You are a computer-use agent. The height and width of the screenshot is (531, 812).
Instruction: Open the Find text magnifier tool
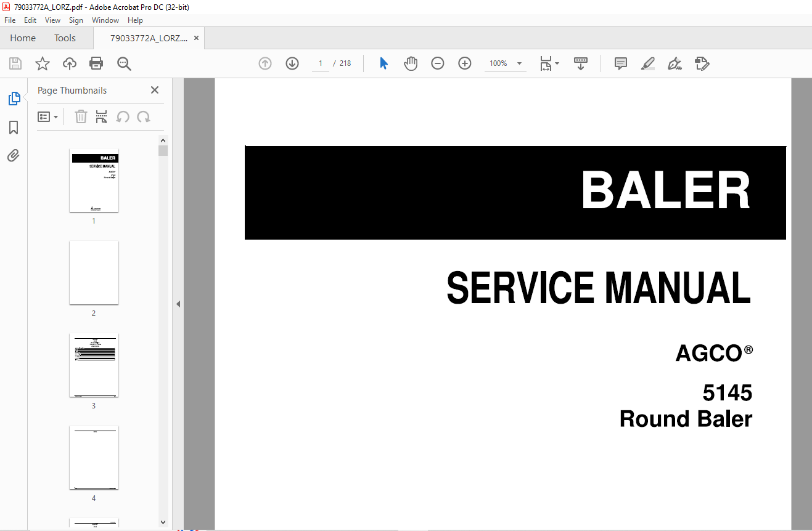[124, 63]
